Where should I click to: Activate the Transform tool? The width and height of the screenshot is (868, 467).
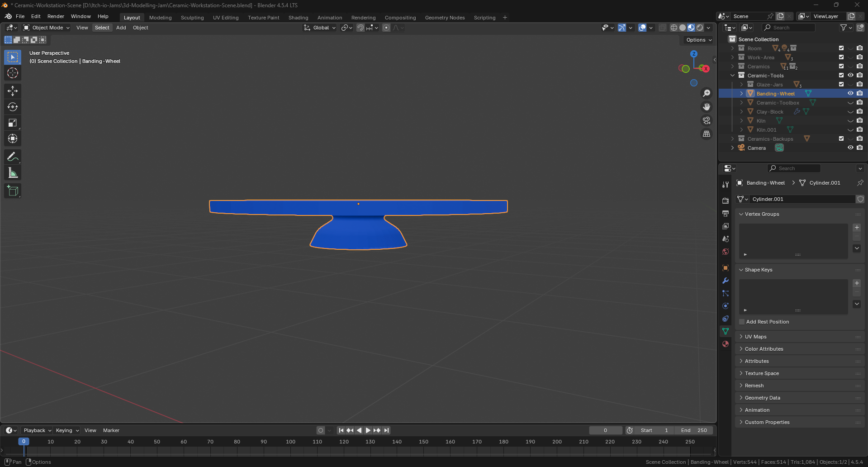coord(13,138)
